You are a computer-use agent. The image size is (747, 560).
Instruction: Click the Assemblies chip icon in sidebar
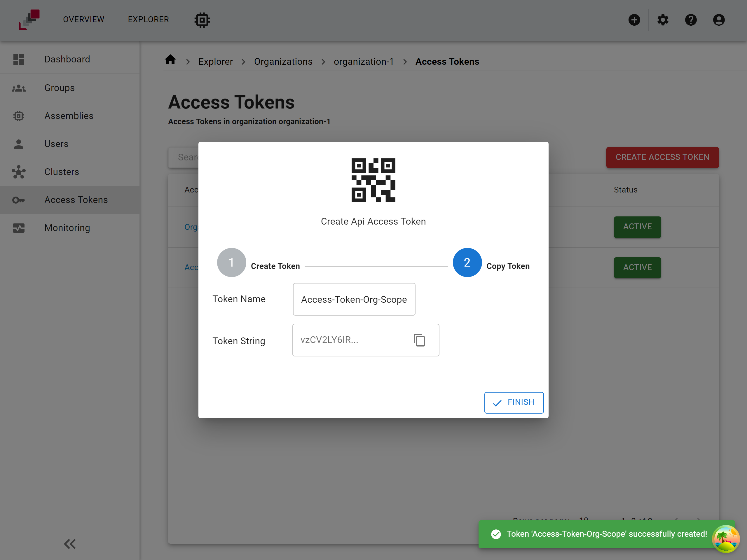click(19, 116)
